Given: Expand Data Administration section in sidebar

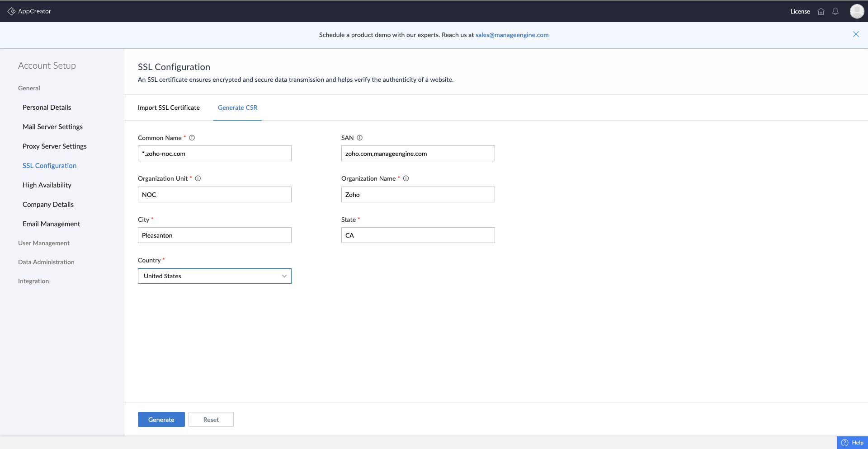Looking at the screenshot, I should (46, 262).
